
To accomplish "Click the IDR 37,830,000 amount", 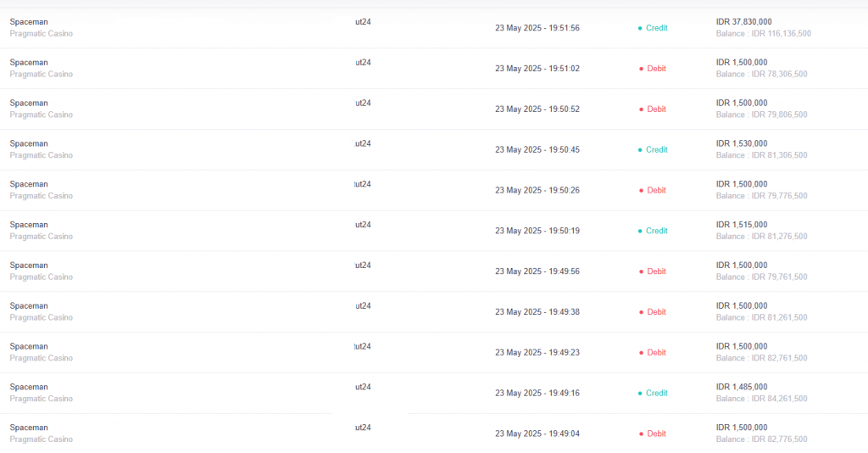I will pyautogui.click(x=743, y=22).
